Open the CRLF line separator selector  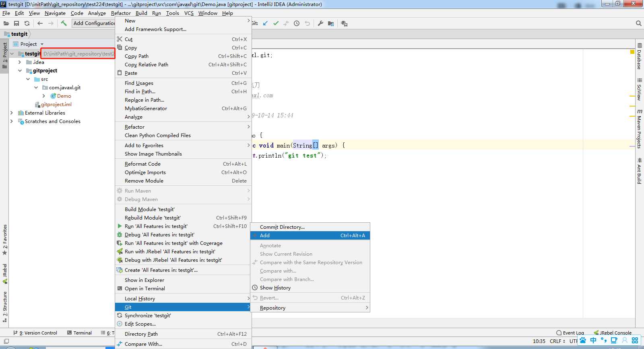click(x=557, y=341)
